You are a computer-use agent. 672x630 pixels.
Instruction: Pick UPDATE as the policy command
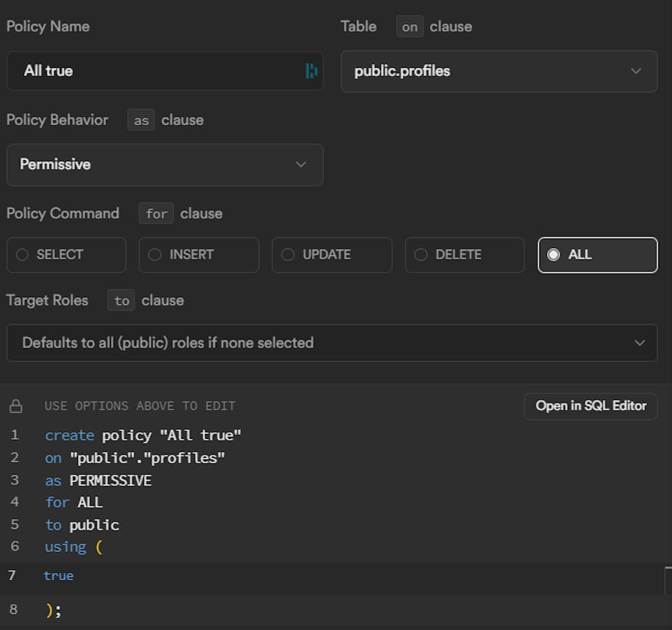tap(331, 255)
